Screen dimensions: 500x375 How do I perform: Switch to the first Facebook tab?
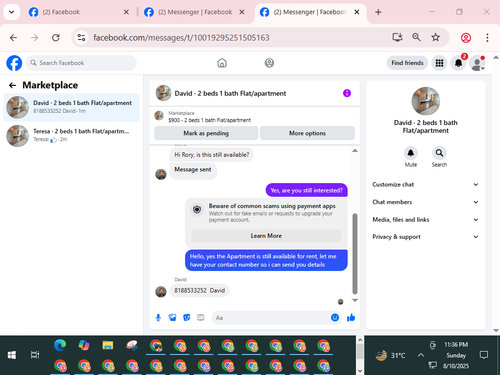[78, 12]
